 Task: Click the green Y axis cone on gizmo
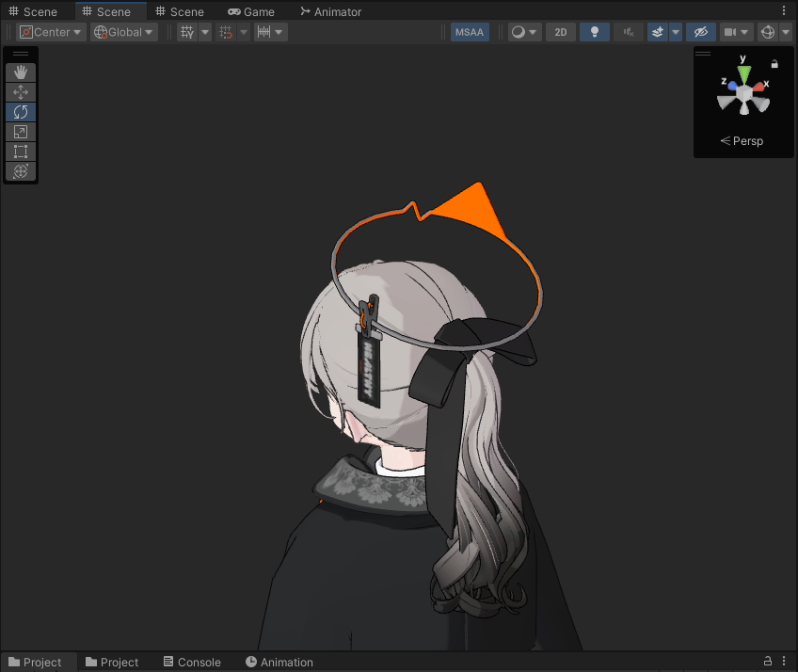(x=744, y=75)
